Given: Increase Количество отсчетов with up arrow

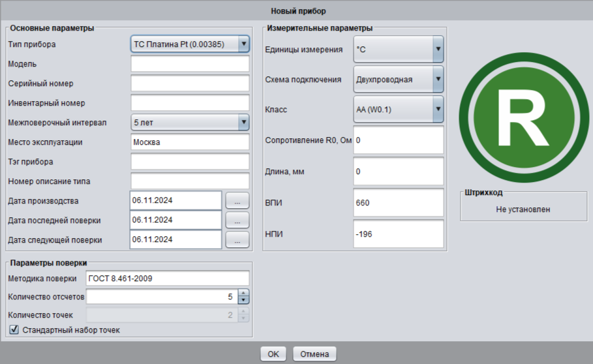Looking at the screenshot, I should (243, 294).
